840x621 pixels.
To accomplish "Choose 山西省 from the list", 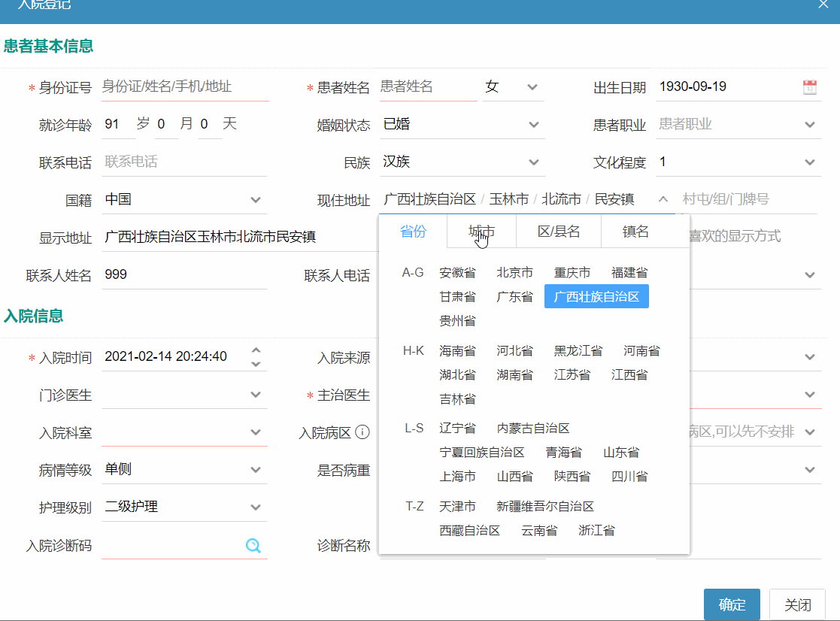I will coord(515,477).
